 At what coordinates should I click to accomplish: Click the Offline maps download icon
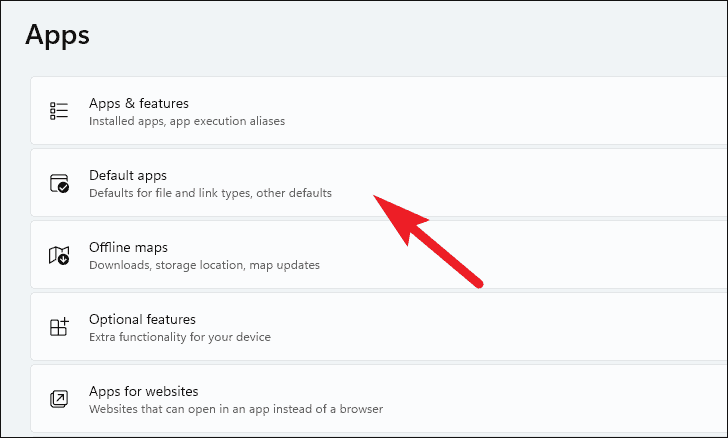point(59,255)
